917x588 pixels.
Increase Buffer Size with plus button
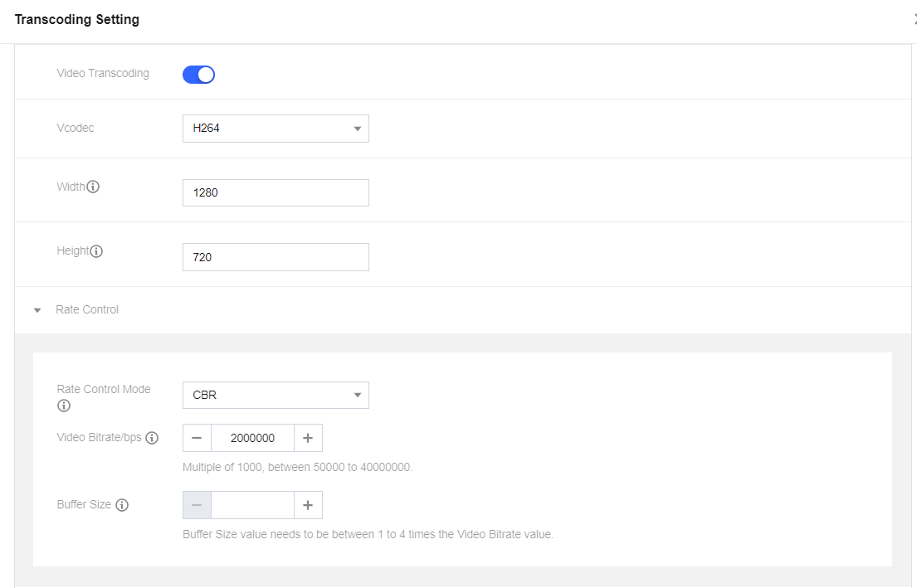(308, 505)
